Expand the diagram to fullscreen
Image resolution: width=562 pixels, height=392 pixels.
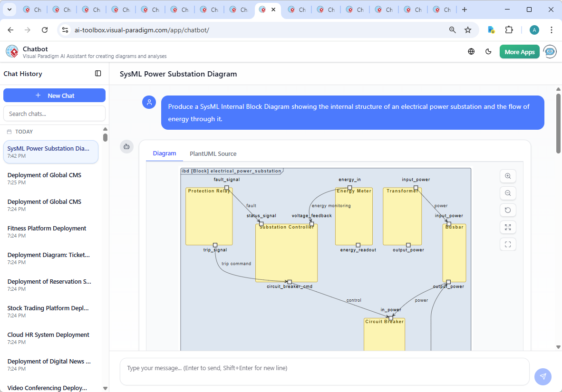coord(508,227)
